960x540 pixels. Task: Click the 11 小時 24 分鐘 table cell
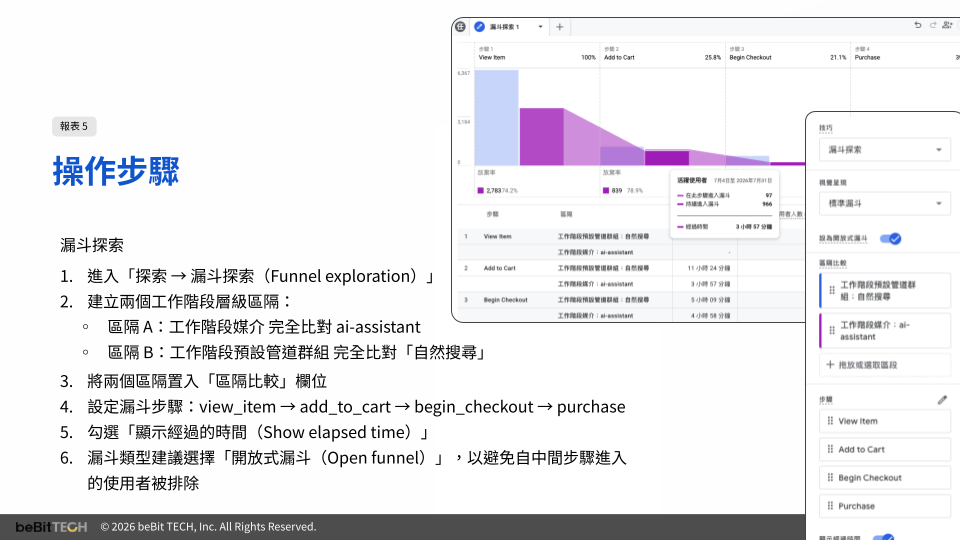pos(709,268)
